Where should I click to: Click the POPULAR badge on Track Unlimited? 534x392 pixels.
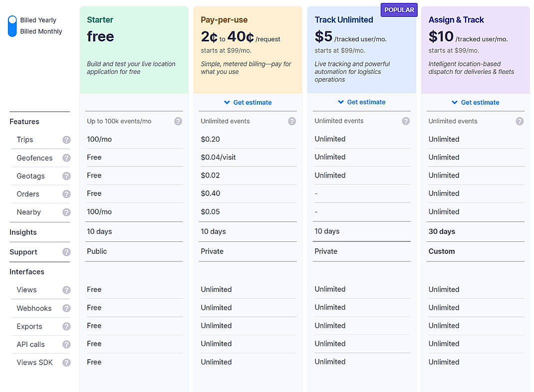pyautogui.click(x=399, y=9)
